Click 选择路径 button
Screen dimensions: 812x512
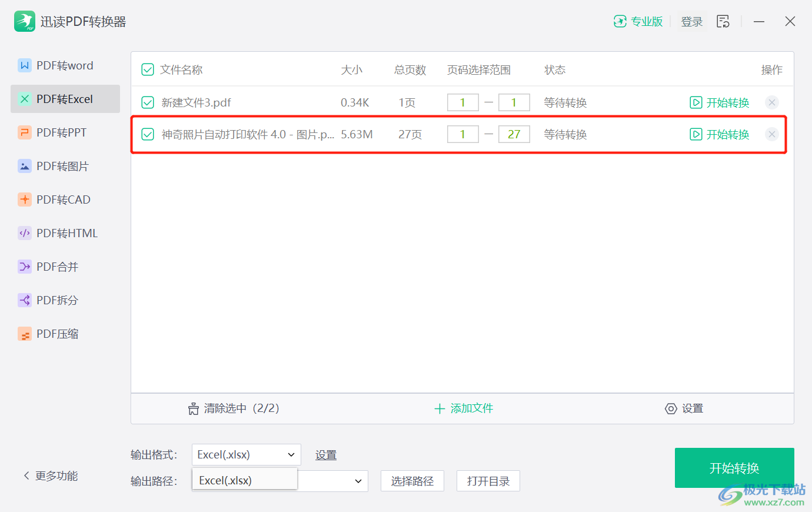pos(412,481)
